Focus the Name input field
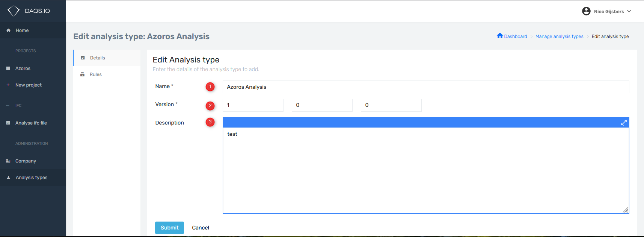The width and height of the screenshot is (644, 237). click(x=426, y=87)
